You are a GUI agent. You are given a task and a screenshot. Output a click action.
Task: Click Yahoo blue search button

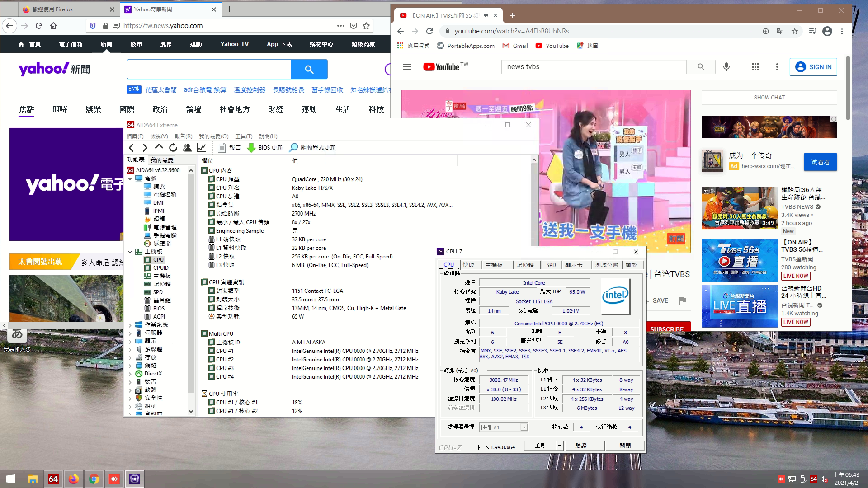[309, 69]
